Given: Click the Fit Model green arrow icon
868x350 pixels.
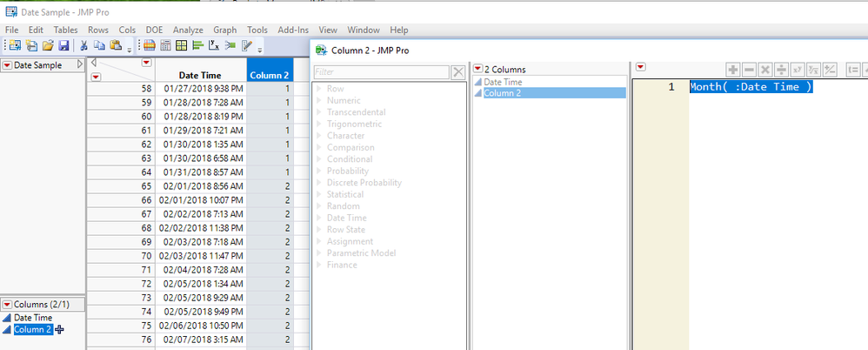Looking at the screenshot, I should tap(230, 45).
